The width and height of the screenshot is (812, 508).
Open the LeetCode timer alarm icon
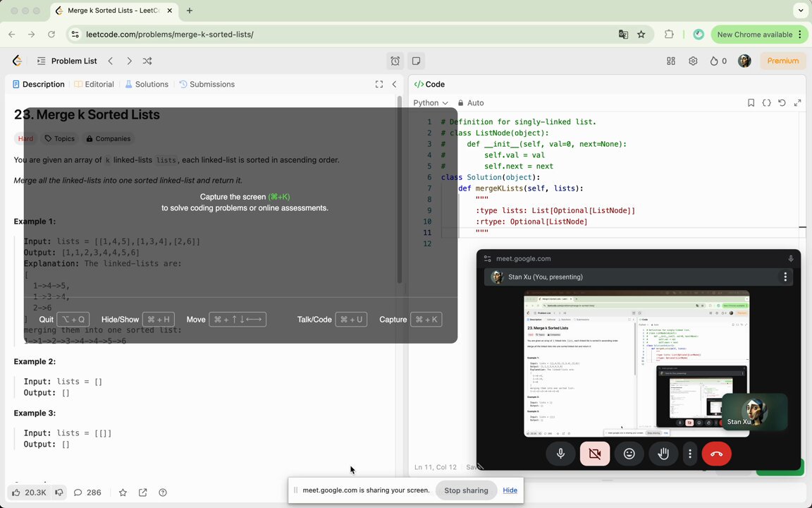point(395,61)
